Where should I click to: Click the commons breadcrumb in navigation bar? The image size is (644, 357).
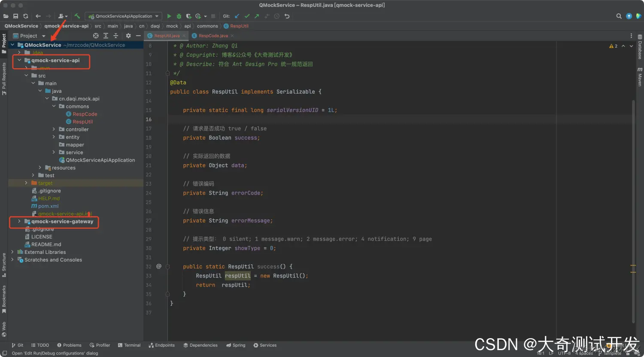(207, 26)
